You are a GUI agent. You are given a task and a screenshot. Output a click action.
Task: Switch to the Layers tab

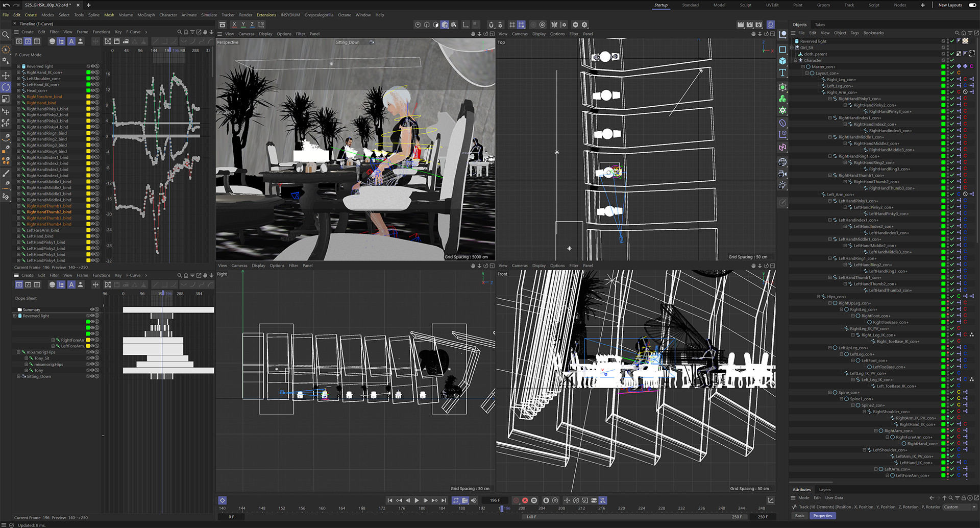825,490
